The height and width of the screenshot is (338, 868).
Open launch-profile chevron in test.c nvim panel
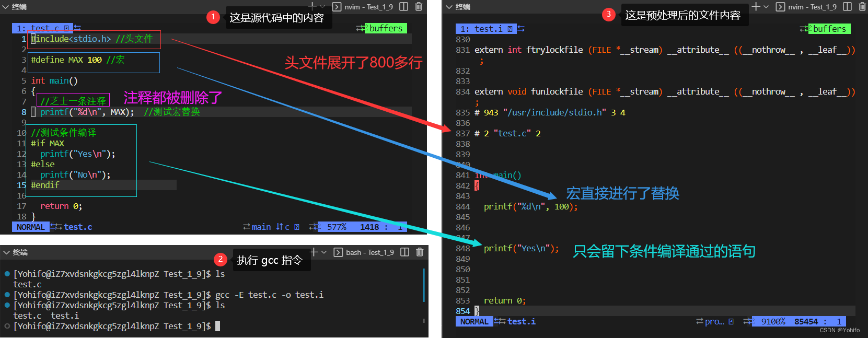click(322, 7)
